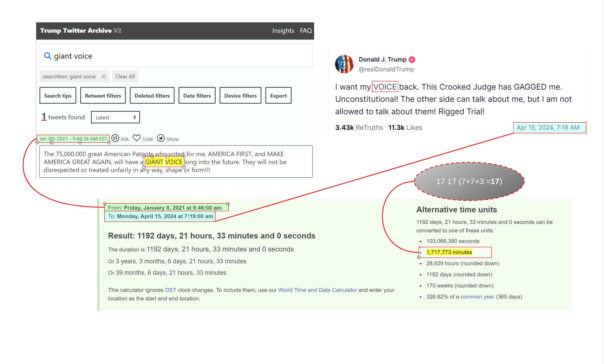Viewport: 604px width, 364px height.
Task: Click the '1,717,773 minutes' entry
Action: click(449, 252)
